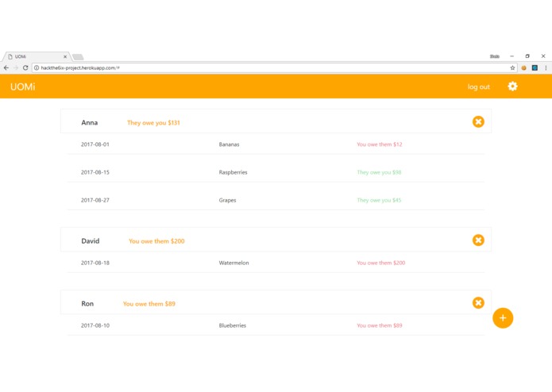Image resolution: width=552 pixels, height=392 pixels.
Task: Click the UOMi logo
Action: click(x=22, y=86)
